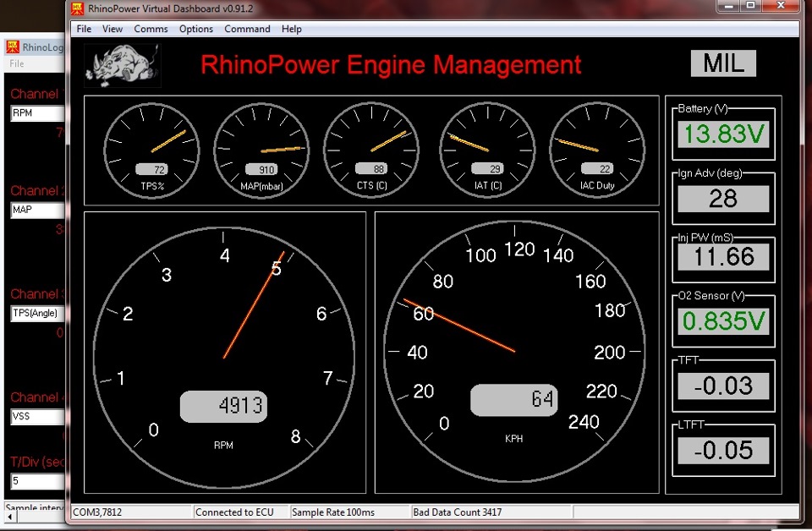Image resolution: width=812 pixels, height=531 pixels.
Task: Click the IAT readout value 29
Action: [x=487, y=169]
